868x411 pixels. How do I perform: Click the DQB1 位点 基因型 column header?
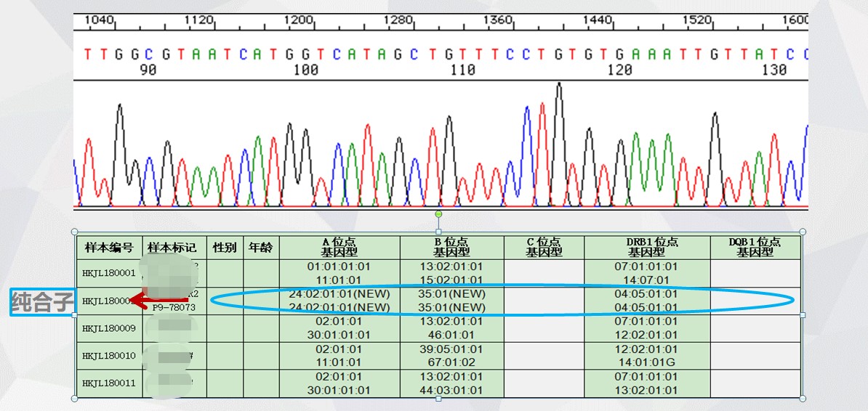(755, 248)
